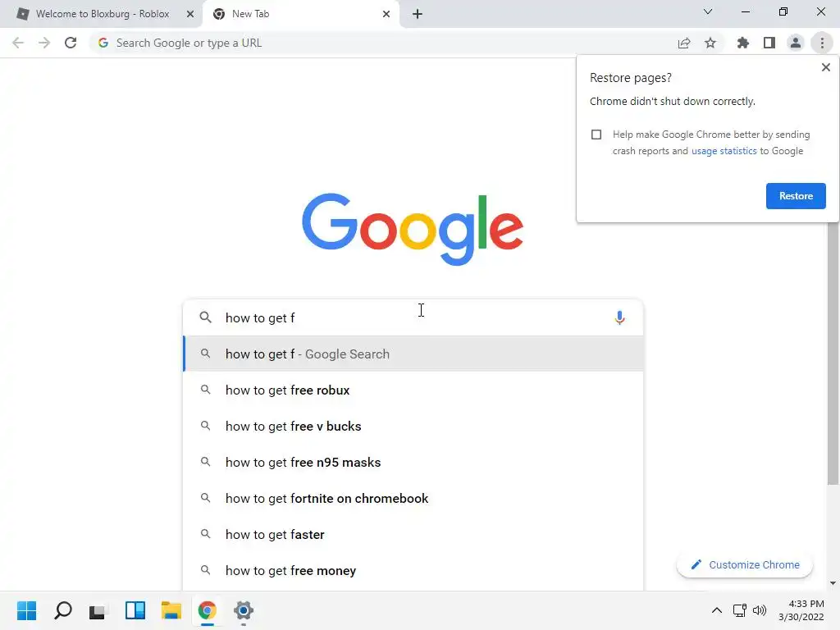Click the Customize Chrome button
Screen dimensions: 840x630
pos(745,564)
